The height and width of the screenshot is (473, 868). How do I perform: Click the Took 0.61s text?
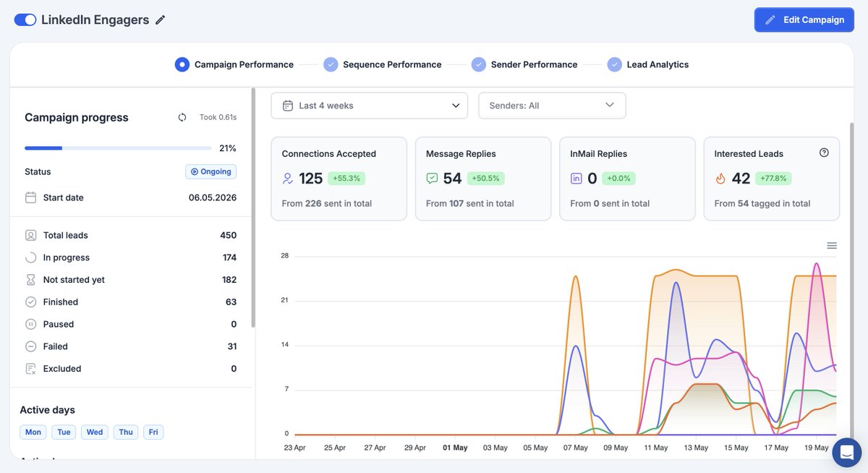coord(218,117)
